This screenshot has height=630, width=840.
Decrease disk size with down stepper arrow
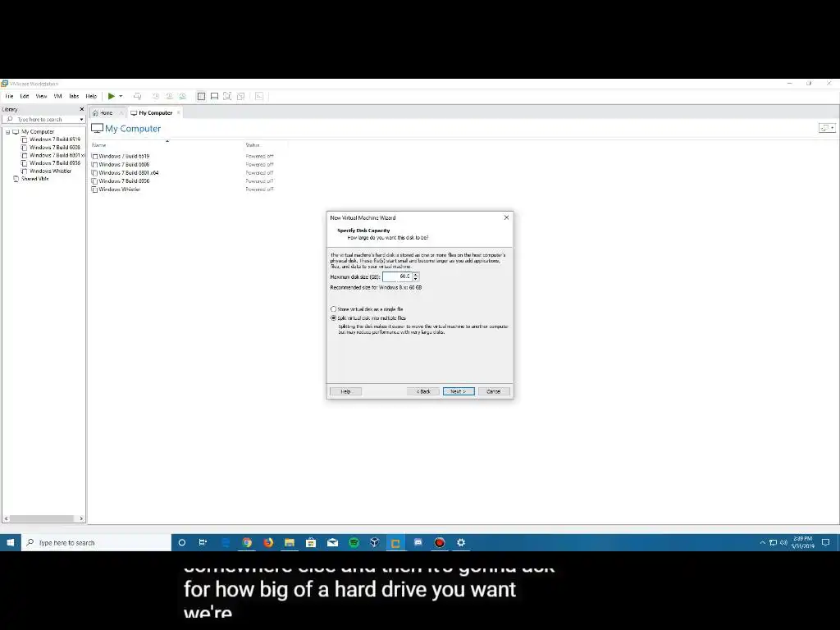click(416, 279)
